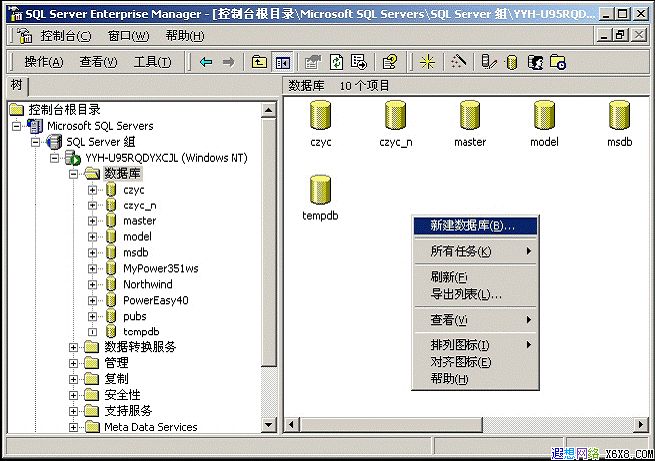Click the console icon left of 控制台 menu

[x=25, y=36]
